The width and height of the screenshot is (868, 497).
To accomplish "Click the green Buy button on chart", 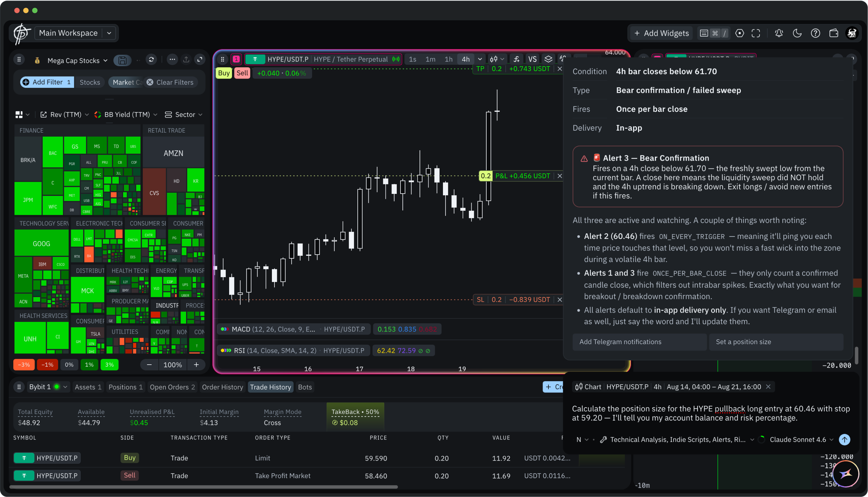I will pos(224,73).
